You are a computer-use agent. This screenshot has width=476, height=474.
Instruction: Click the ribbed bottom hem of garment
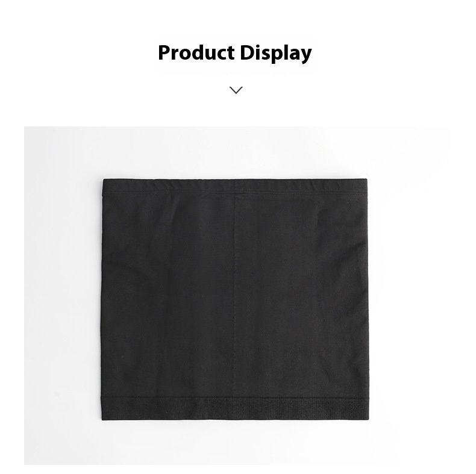point(234,408)
